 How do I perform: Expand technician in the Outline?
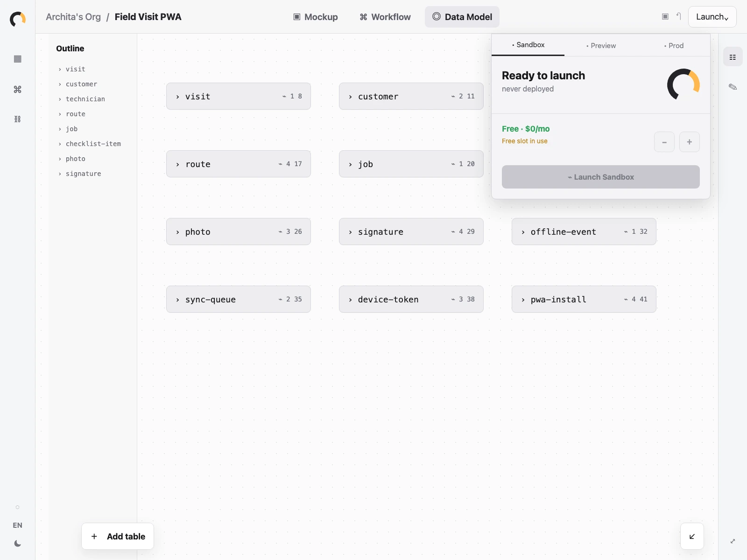coord(60,99)
